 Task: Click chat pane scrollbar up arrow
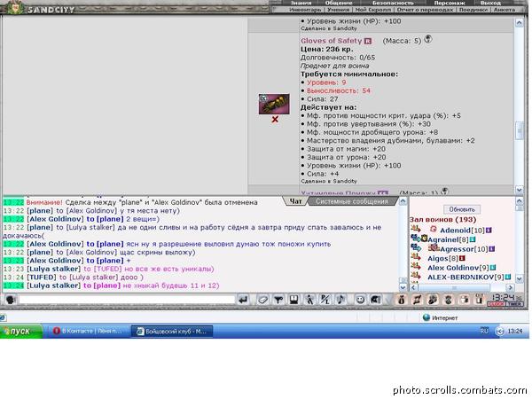click(403, 201)
